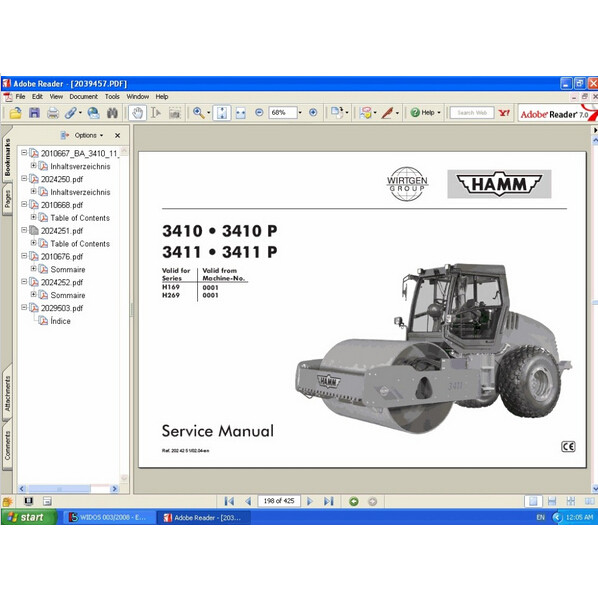This screenshot has height=598, width=598.
Task: Enable single page layout in status bar
Action: [533, 501]
